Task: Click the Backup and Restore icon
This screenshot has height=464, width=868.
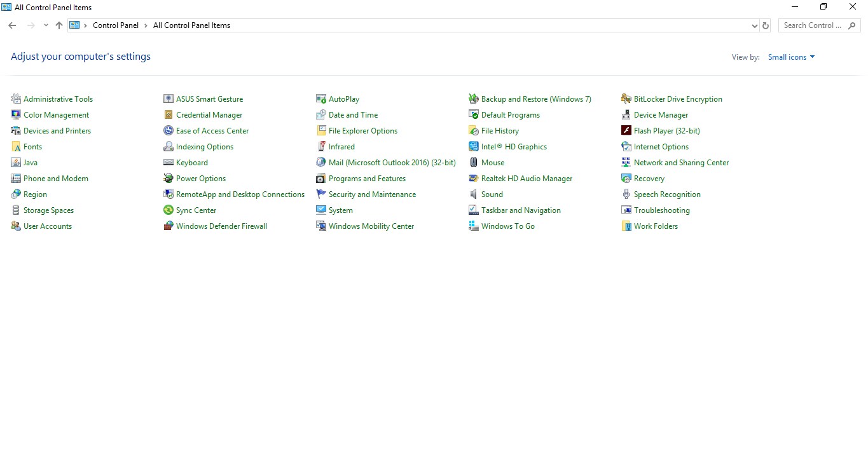Action: click(x=474, y=99)
